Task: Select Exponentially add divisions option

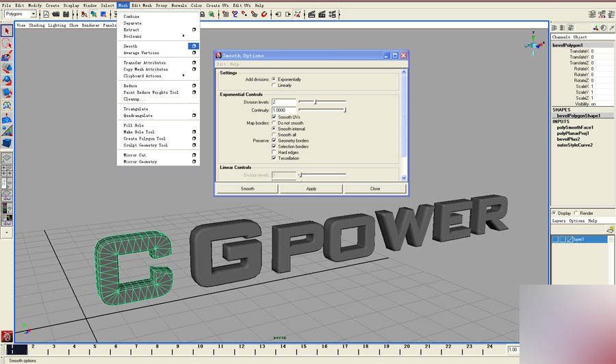Action: (274, 79)
